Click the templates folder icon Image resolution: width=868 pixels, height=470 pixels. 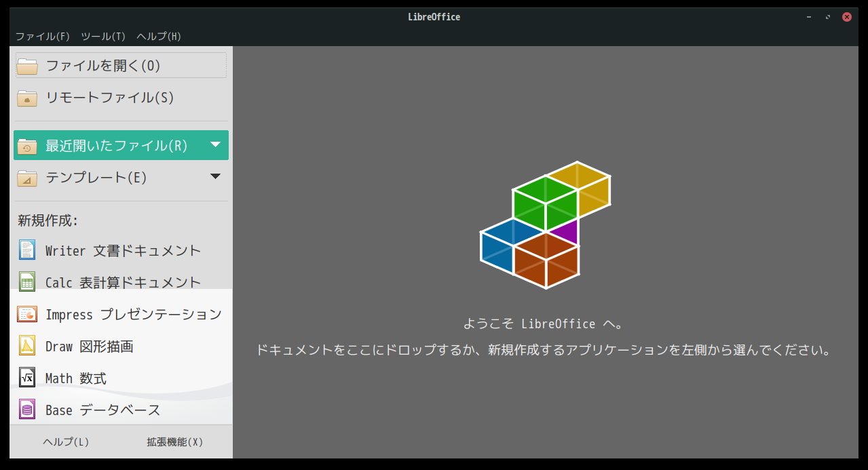[x=27, y=178]
